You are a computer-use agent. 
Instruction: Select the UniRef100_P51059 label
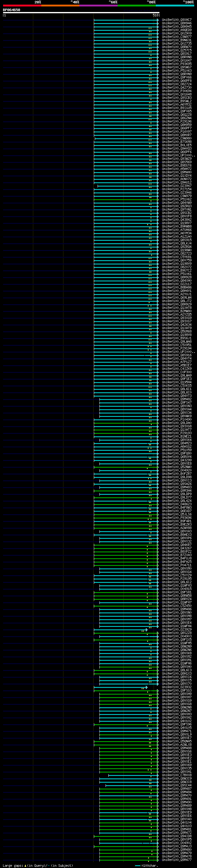pos(177,450)
